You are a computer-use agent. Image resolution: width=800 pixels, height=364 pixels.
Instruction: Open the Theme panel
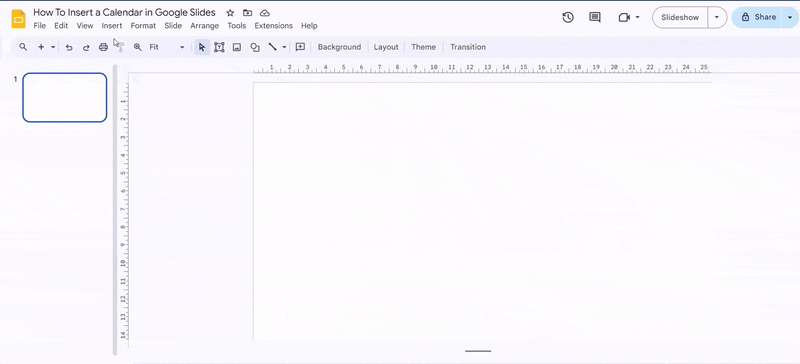tap(423, 47)
